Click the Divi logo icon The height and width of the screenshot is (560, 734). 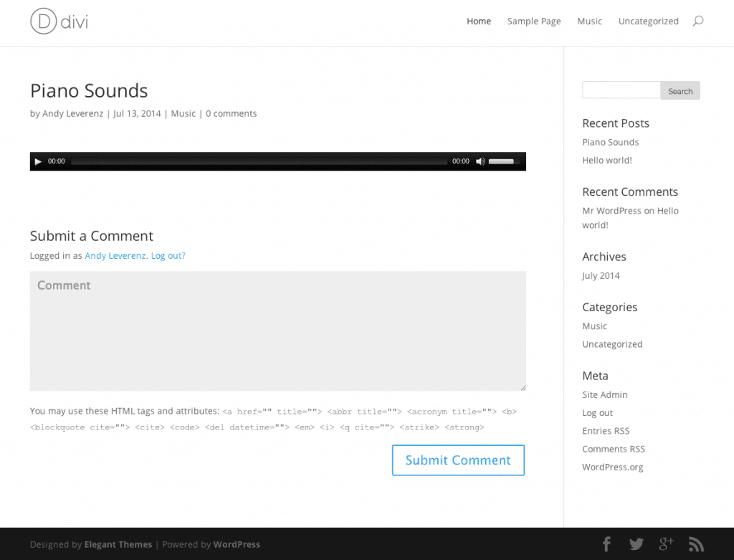(x=43, y=22)
